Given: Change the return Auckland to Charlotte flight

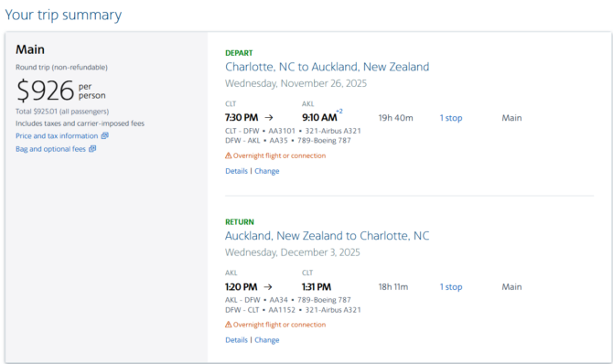Looking at the screenshot, I should coord(267,340).
